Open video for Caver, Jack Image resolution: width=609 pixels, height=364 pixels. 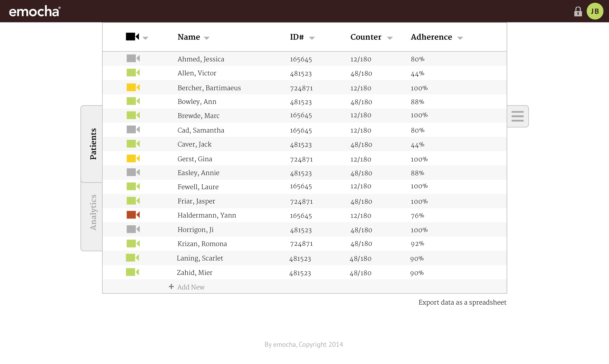click(133, 144)
